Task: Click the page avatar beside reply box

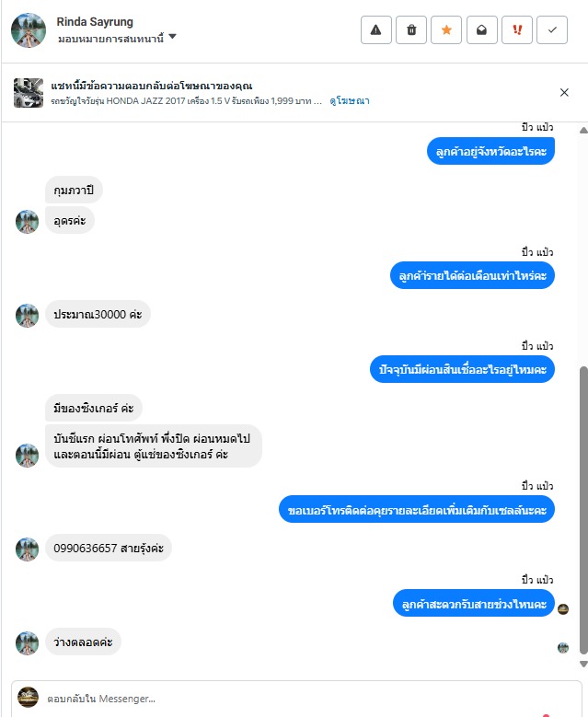Action: pos(28,697)
